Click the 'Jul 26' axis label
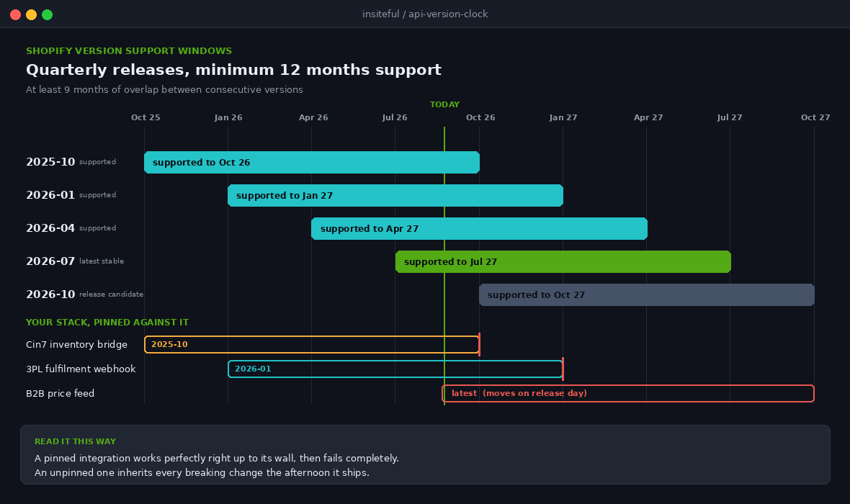Screen dimensions: 850x504 coord(395,117)
